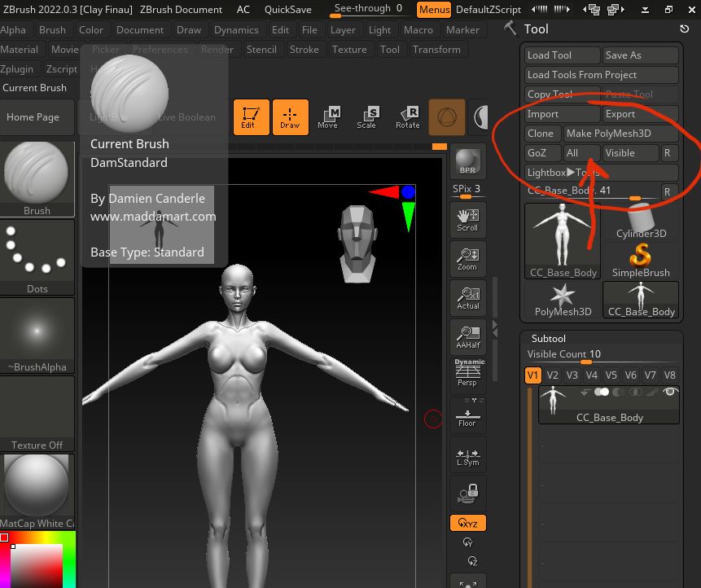
Task: Click the AAHalf antialias icon
Action: (x=467, y=337)
